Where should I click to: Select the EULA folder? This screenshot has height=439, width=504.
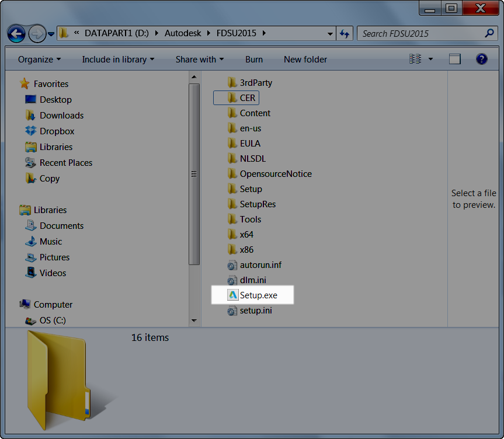click(x=244, y=144)
